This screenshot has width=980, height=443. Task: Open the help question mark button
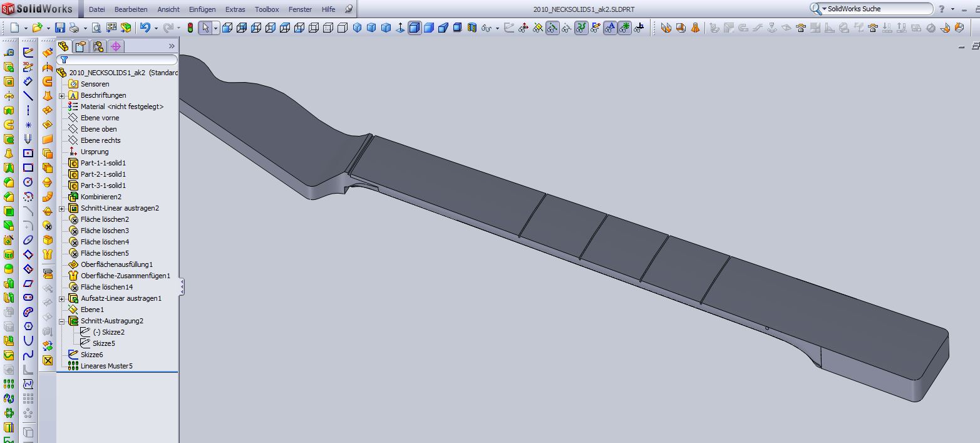point(942,9)
